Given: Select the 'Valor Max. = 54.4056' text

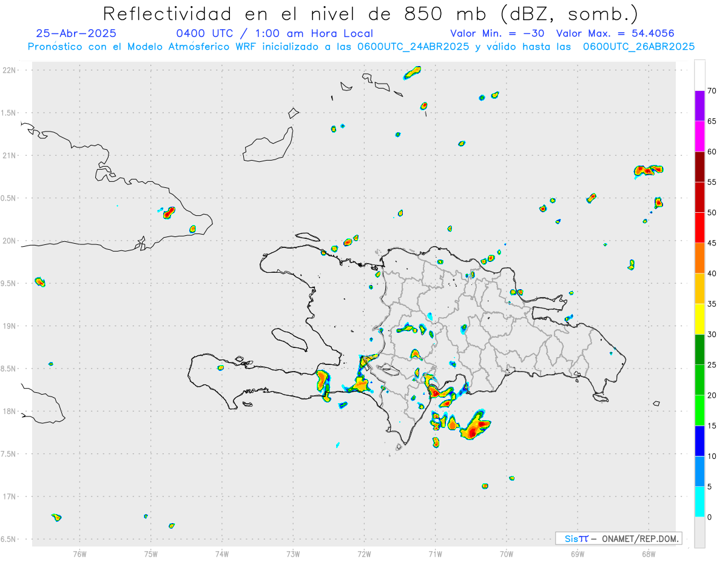Looking at the screenshot, I should click(x=615, y=34).
